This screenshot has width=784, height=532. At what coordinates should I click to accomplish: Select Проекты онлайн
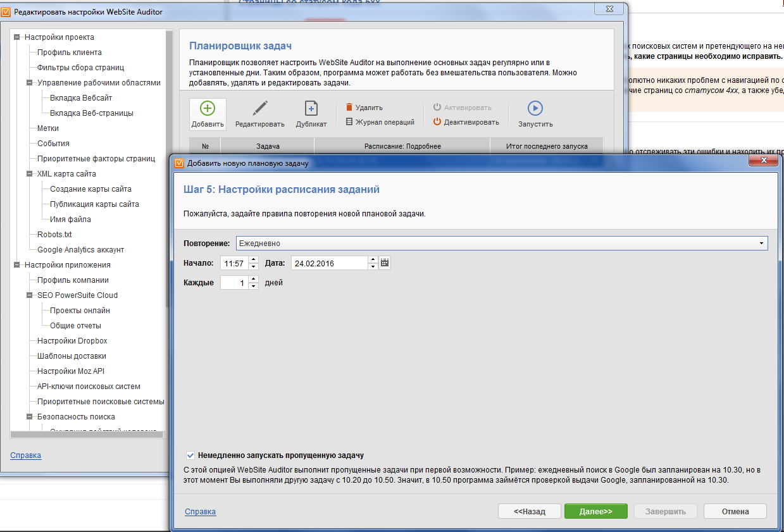click(80, 311)
